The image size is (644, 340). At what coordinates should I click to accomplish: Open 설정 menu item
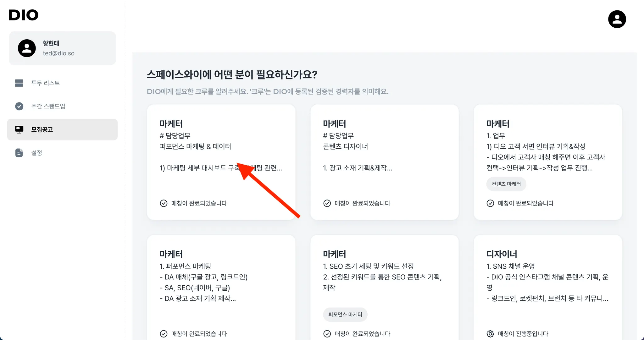36,153
